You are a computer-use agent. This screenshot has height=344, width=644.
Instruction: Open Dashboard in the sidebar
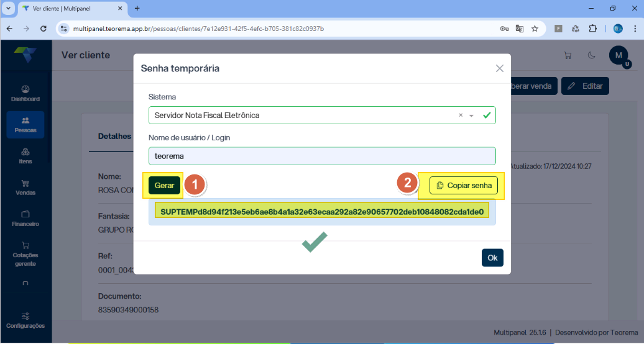(25, 94)
